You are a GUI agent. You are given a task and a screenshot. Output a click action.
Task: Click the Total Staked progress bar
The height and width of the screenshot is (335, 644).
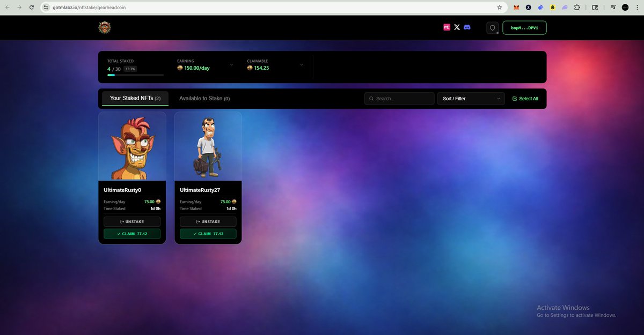(135, 75)
